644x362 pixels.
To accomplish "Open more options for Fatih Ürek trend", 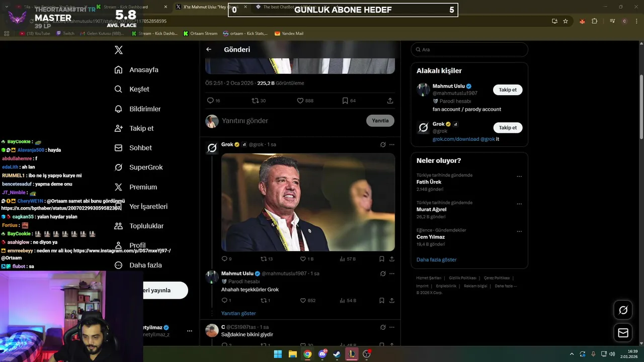I will pos(519,176).
